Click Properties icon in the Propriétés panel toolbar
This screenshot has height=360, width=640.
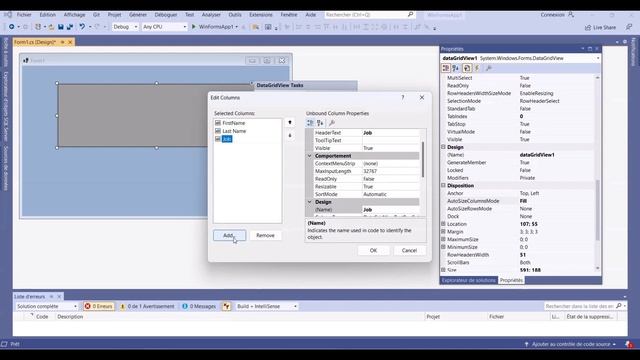pyautogui.click(x=467, y=68)
